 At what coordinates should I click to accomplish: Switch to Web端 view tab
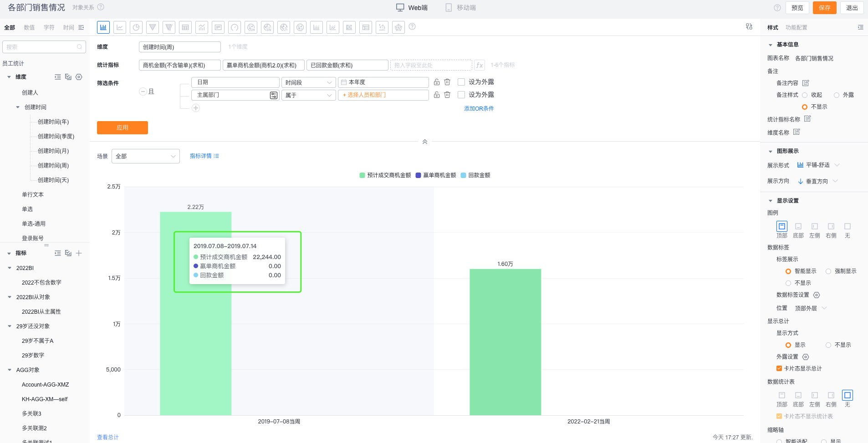412,8
